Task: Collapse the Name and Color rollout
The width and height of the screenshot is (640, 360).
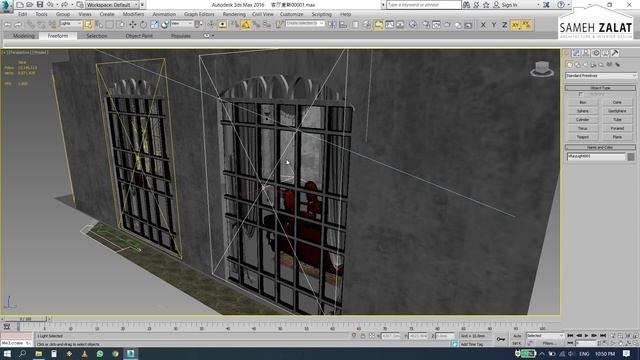Action: (600, 147)
